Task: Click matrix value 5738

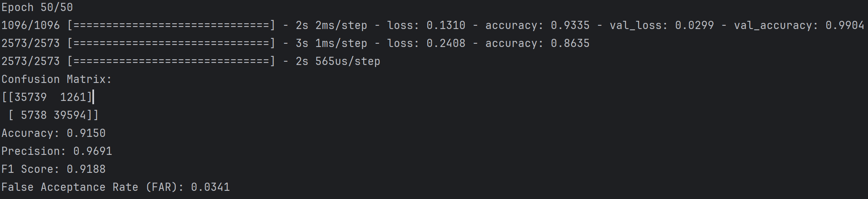Action: click(34, 115)
